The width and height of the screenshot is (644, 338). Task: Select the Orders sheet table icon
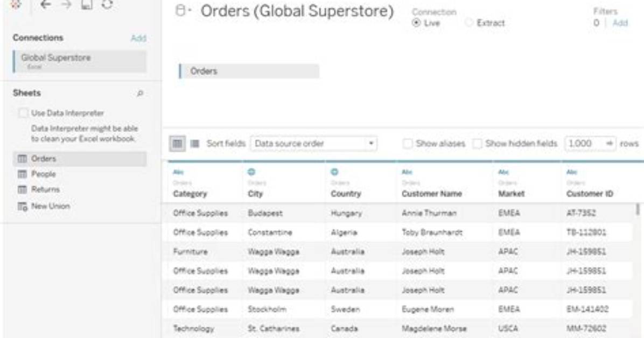click(x=22, y=159)
